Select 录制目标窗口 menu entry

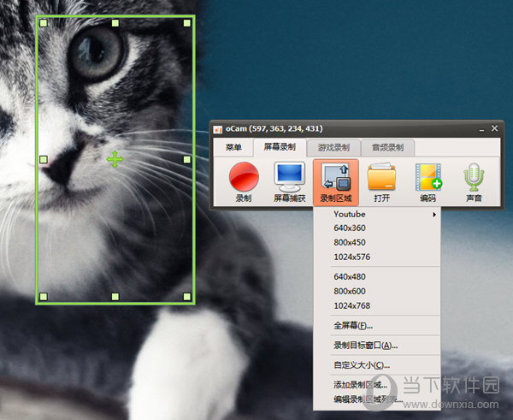coord(365,346)
